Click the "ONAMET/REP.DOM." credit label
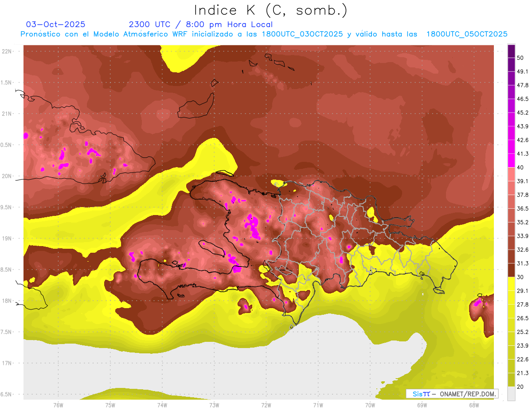532x411 pixels. click(467, 394)
